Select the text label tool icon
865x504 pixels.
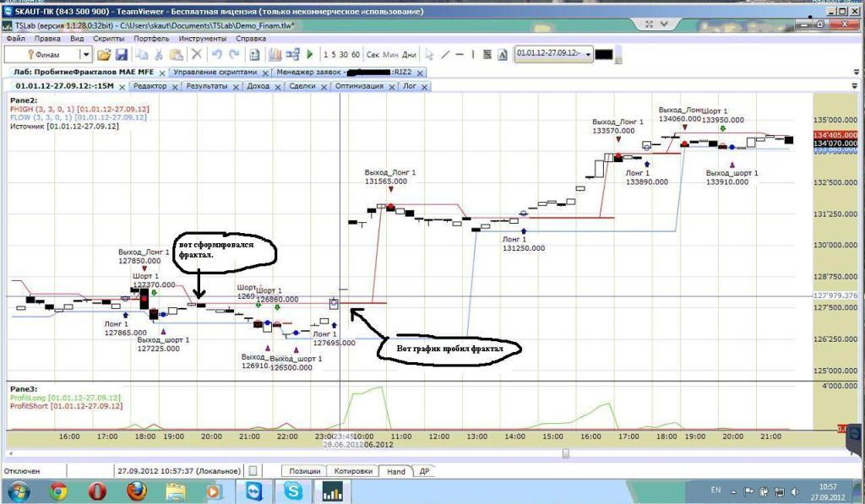click(503, 54)
